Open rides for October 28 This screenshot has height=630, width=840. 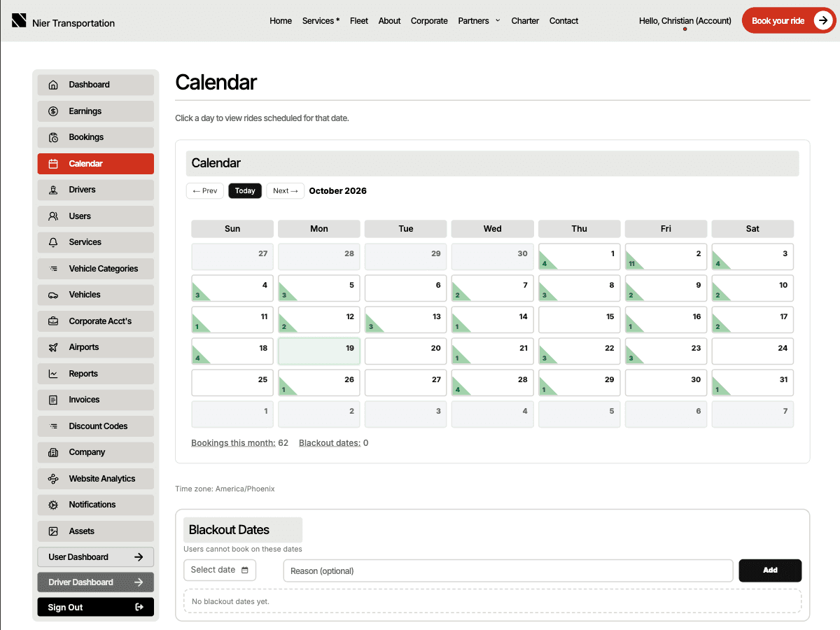pos(493,383)
